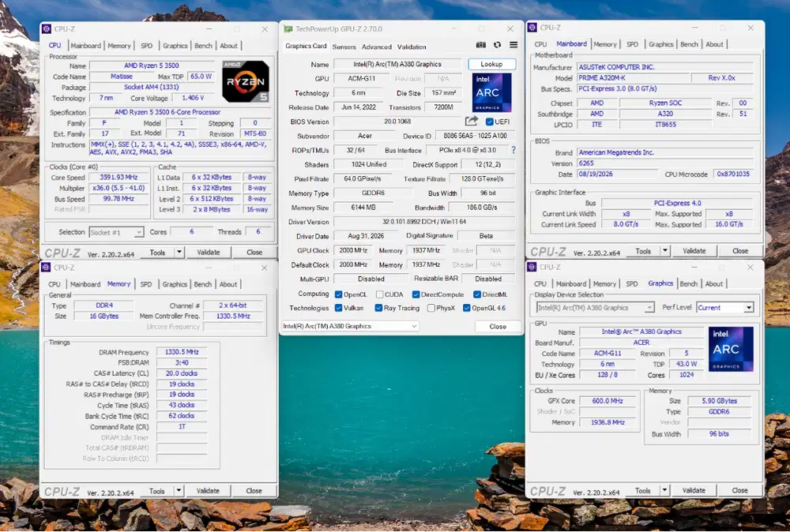Toggle the Vulkan checkbox
790x532 pixels.
coord(339,308)
